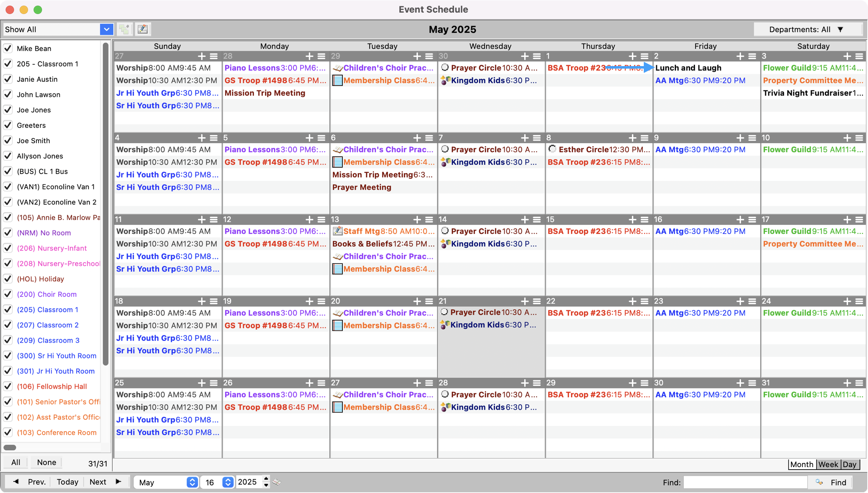
Task: Uncheck the Mike Bean checkbox
Action: tap(8, 48)
